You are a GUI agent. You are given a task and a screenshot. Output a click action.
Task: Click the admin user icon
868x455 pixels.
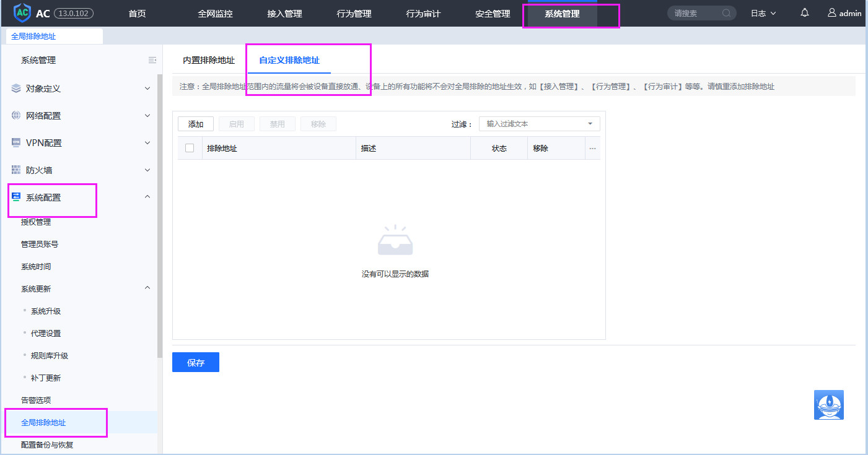click(832, 13)
